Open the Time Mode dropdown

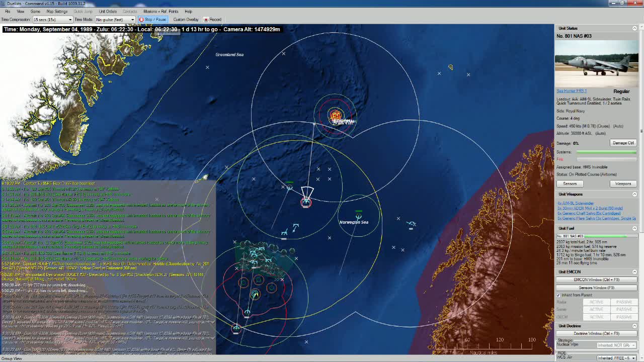tap(115, 20)
